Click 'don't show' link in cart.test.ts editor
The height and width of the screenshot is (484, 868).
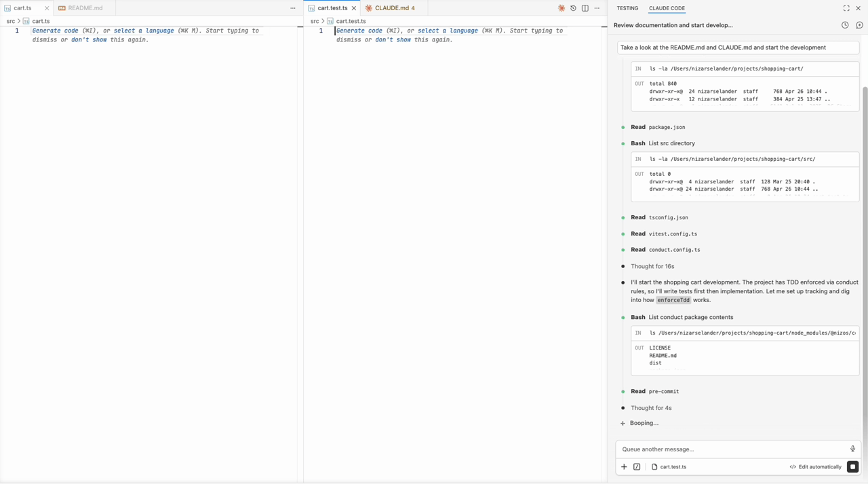coord(393,39)
